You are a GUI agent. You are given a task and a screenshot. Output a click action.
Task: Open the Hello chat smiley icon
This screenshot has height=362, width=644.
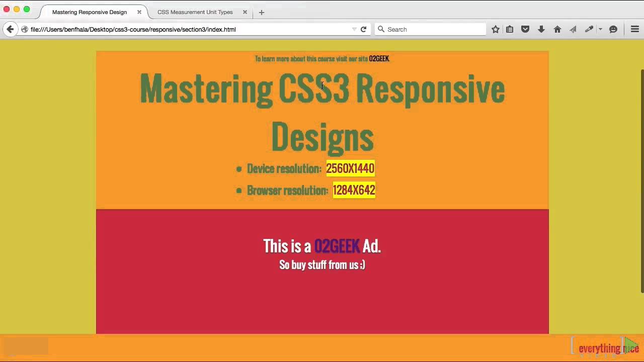point(613,29)
